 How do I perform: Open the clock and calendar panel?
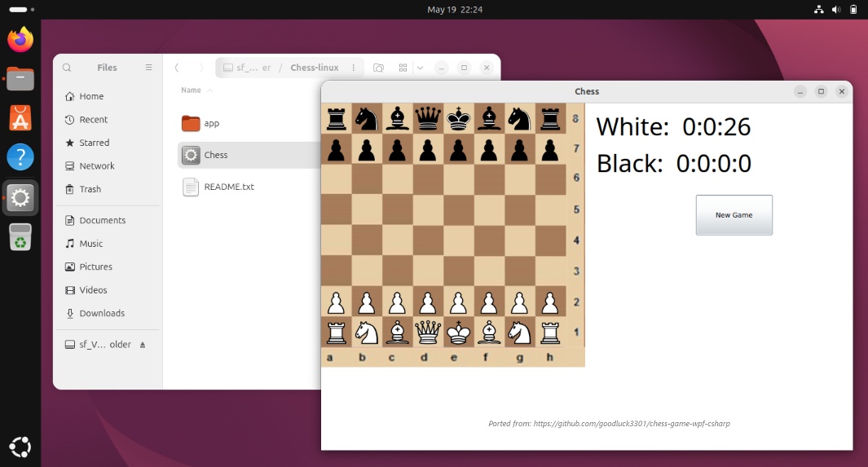(455, 10)
